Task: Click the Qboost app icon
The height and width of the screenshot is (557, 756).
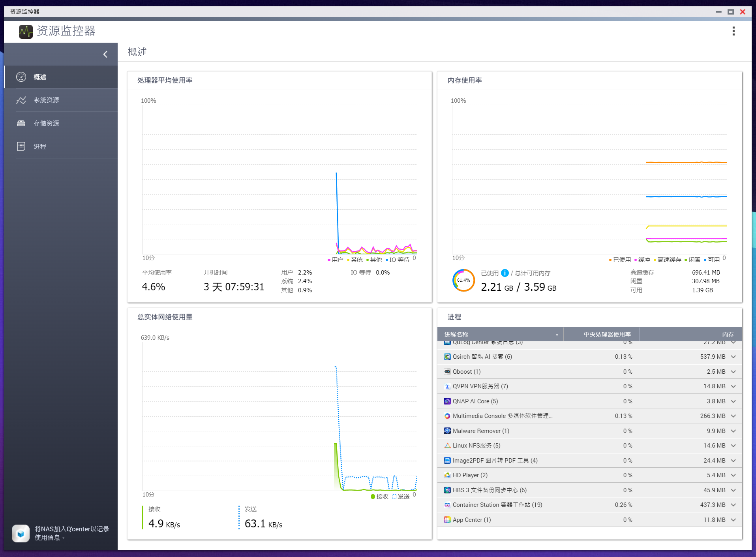Action: click(447, 372)
